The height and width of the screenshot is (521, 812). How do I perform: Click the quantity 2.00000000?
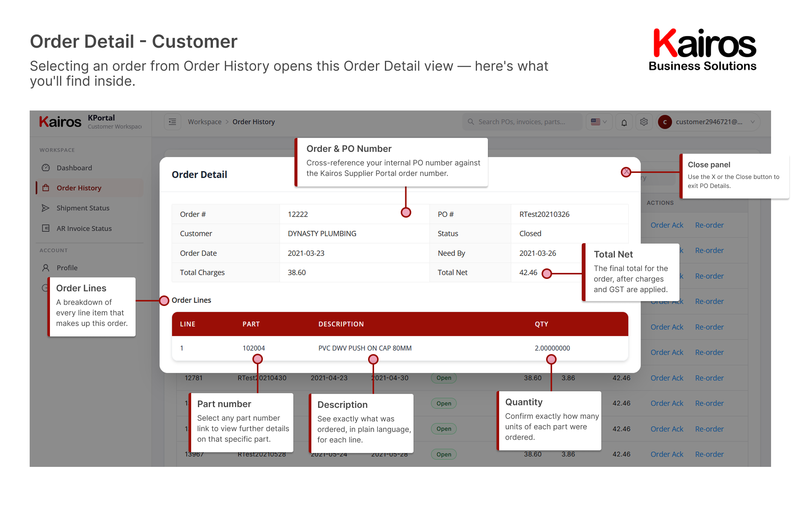coord(552,348)
